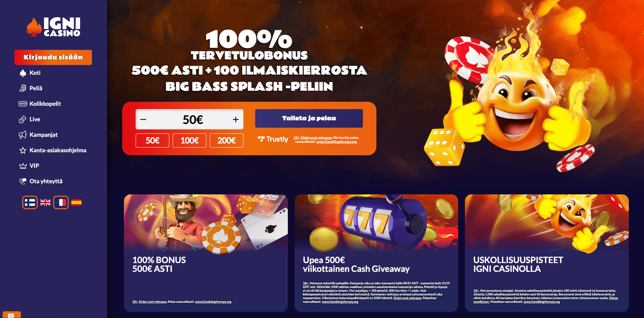This screenshot has width=644, height=318.
Task: Open the orange chat widget icon
Action: (x=11, y=315)
